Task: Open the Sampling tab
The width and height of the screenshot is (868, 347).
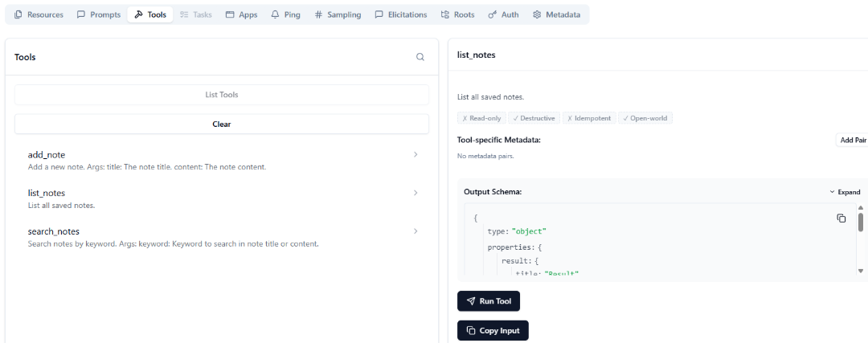Action: [338, 15]
